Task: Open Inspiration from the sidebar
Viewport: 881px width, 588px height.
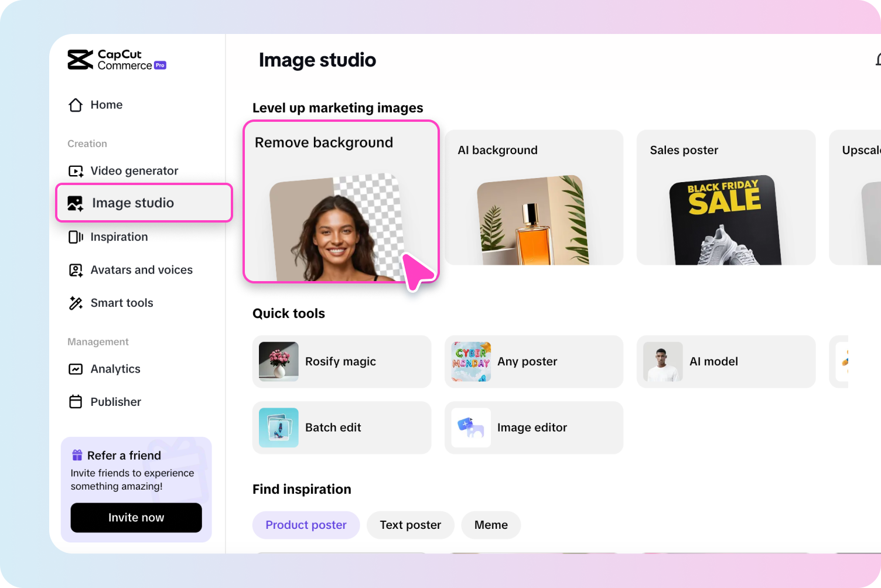Action: click(x=119, y=237)
